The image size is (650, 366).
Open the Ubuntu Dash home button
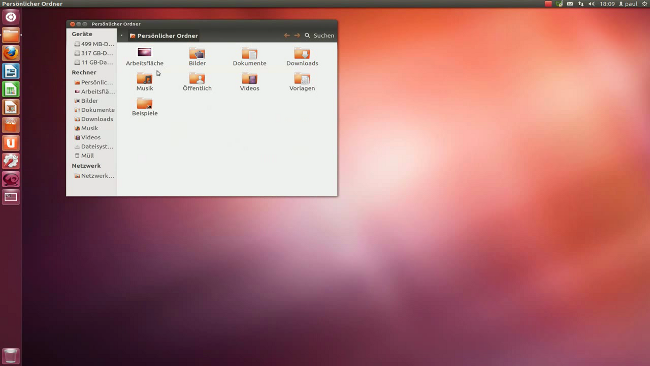pos(11,17)
